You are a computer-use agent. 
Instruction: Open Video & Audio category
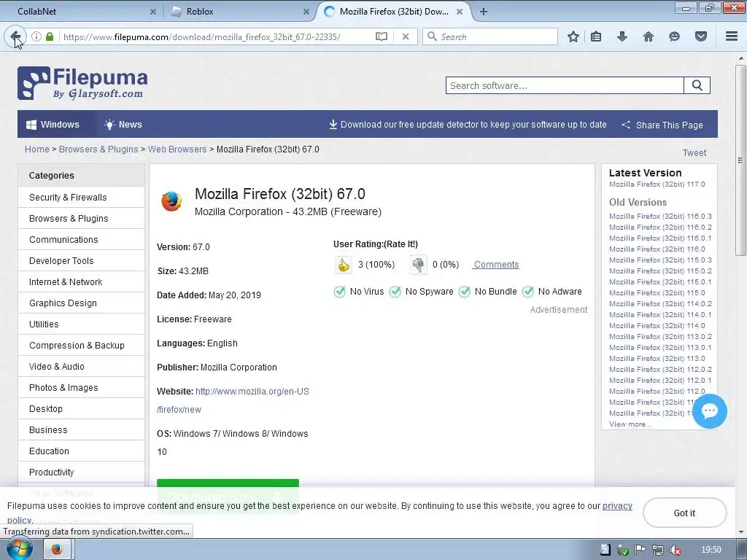tap(81, 366)
